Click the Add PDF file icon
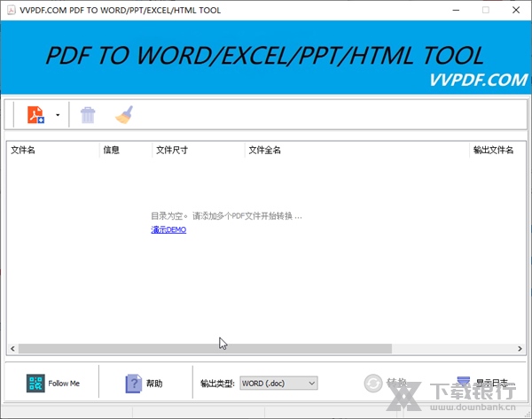Viewport: 532px width, 419px height. click(x=35, y=114)
